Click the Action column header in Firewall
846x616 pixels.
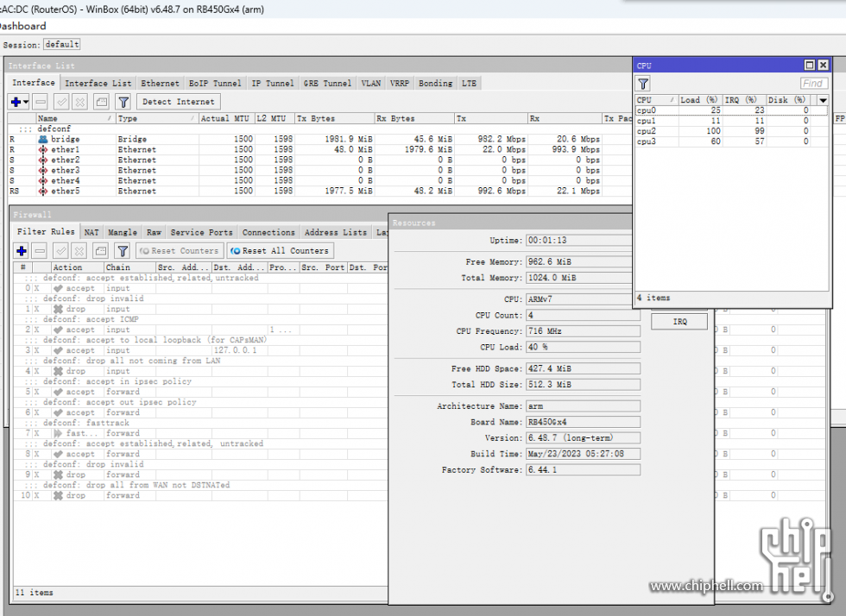[x=77, y=267]
